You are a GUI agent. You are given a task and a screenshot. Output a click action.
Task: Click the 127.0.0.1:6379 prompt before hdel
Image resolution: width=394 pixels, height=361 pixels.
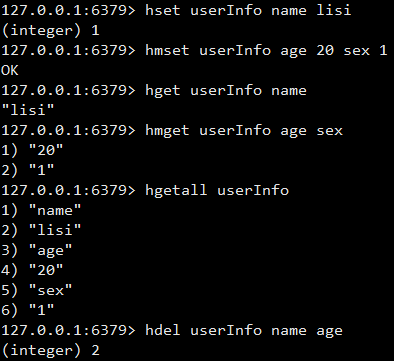pyautogui.click(x=68, y=330)
